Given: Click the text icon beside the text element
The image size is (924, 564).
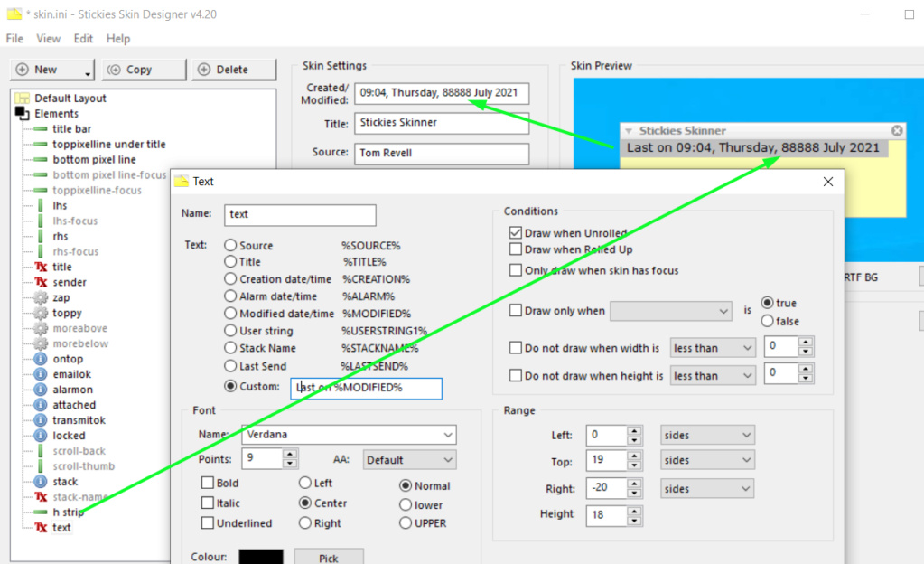Looking at the screenshot, I should [x=41, y=528].
